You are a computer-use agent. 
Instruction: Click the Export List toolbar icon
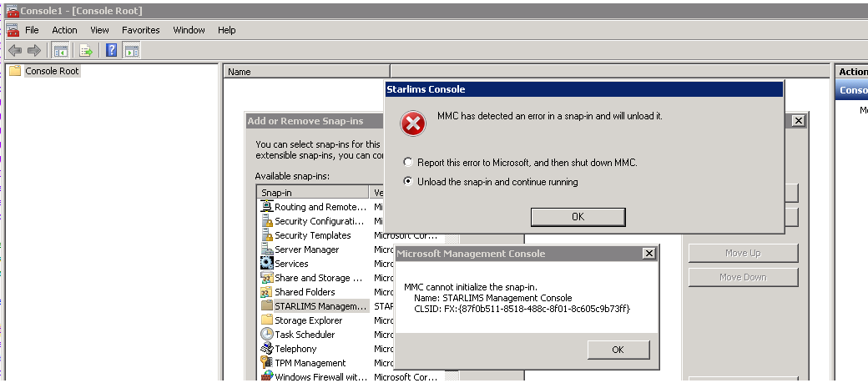(86, 51)
